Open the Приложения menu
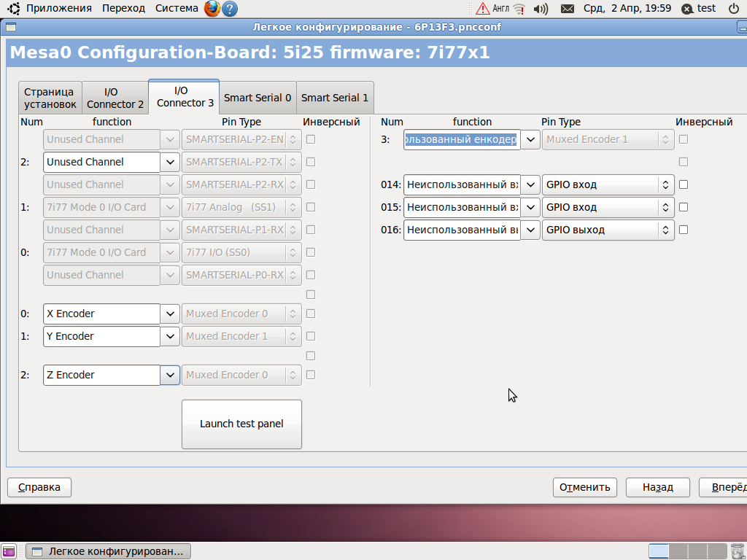This screenshot has width=747, height=560. (x=58, y=9)
